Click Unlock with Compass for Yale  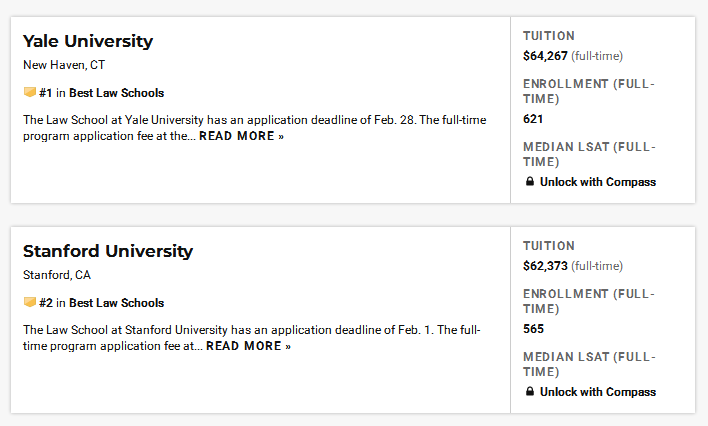coord(598,182)
